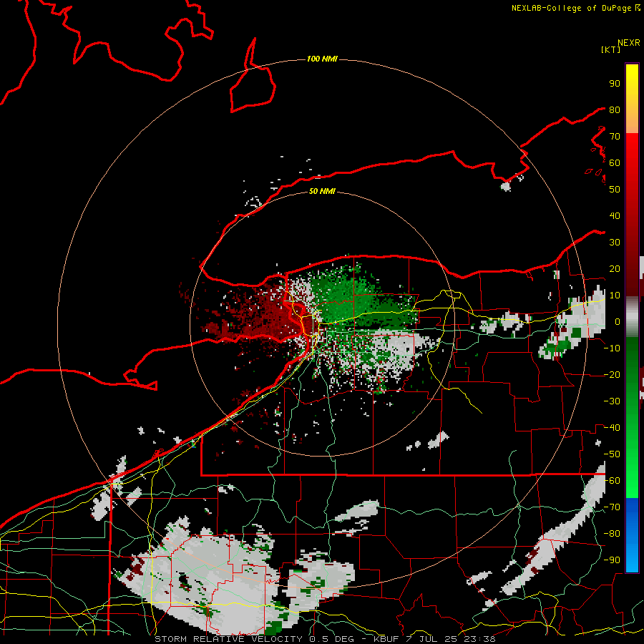The image size is (644, 644).
Task: Click the 30 value on velocity scale
Action: 615,243
